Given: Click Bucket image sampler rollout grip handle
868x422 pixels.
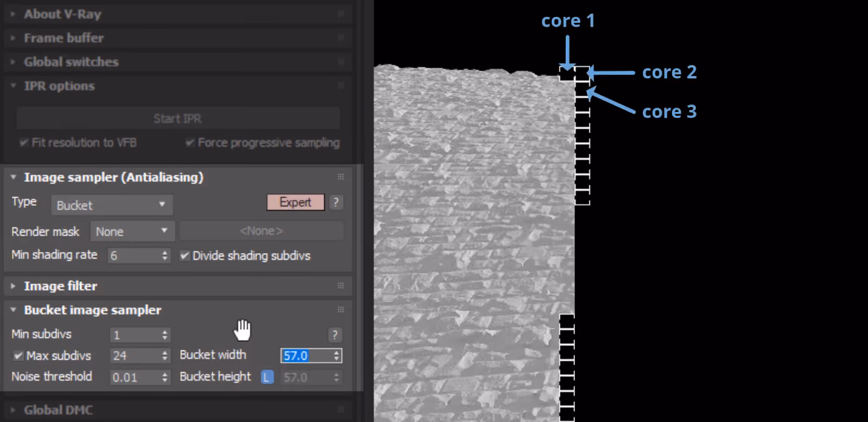Looking at the screenshot, I should point(341,310).
